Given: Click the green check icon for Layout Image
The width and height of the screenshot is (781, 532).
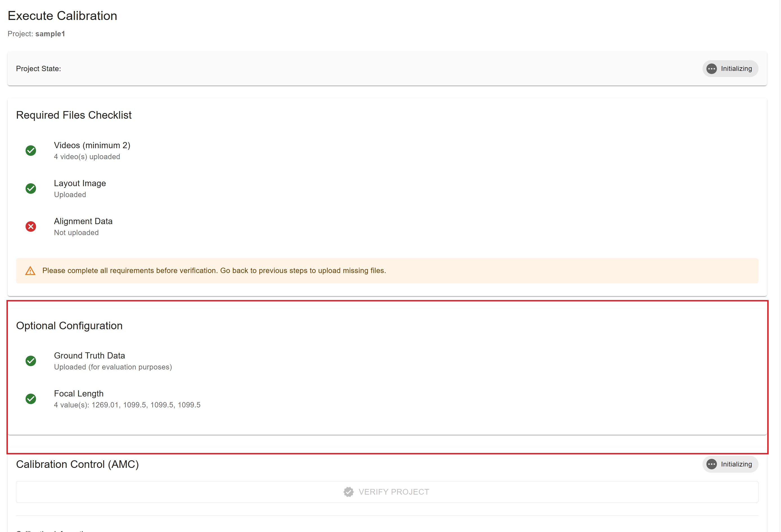Looking at the screenshot, I should pos(31,188).
